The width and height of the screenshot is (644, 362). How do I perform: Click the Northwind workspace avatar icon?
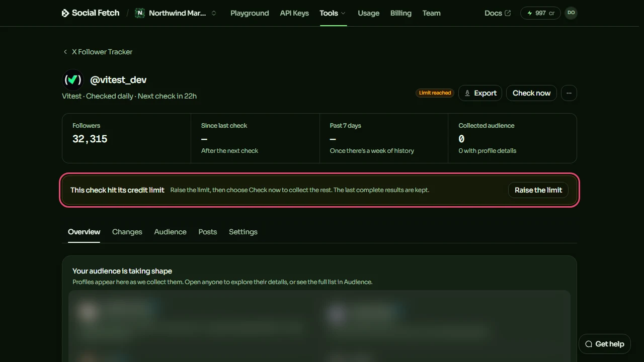click(x=140, y=13)
